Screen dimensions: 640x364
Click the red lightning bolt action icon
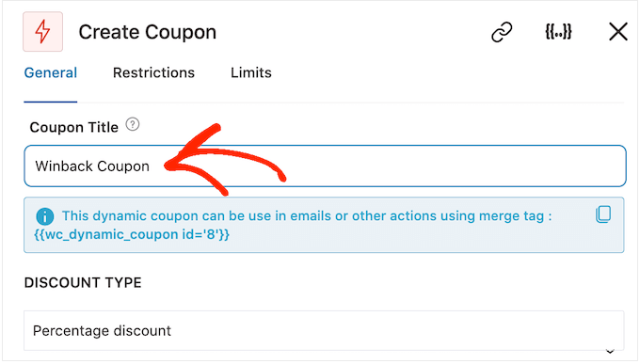pyautogui.click(x=43, y=32)
